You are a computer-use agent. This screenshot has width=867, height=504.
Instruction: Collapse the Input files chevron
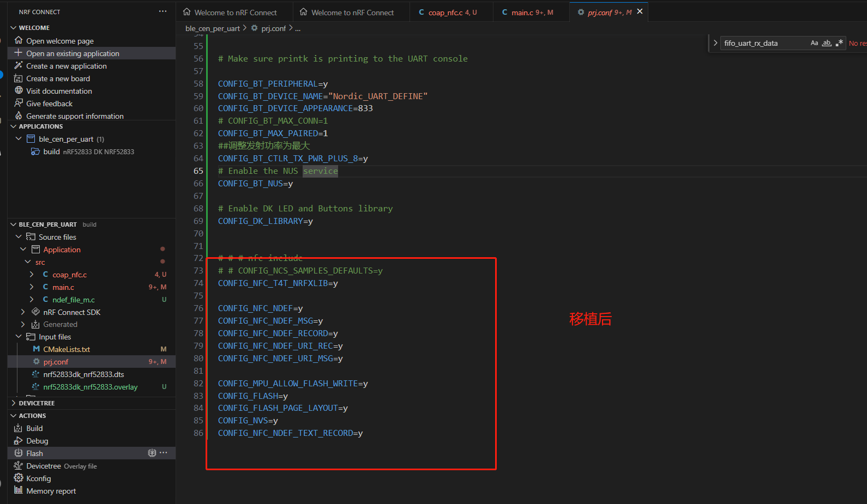19,337
